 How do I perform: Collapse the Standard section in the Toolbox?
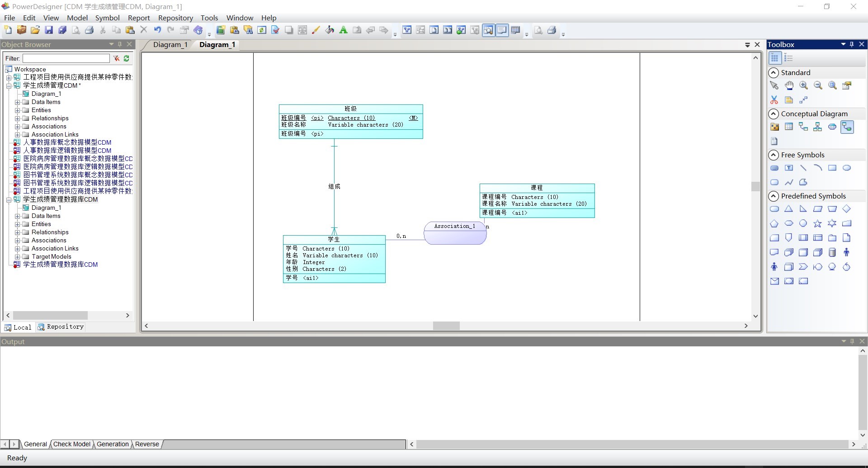pos(774,72)
